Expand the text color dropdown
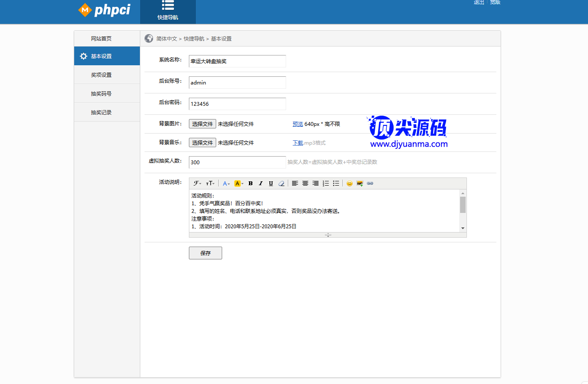The width and height of the screenshot is (588, 384). point(226,183)
